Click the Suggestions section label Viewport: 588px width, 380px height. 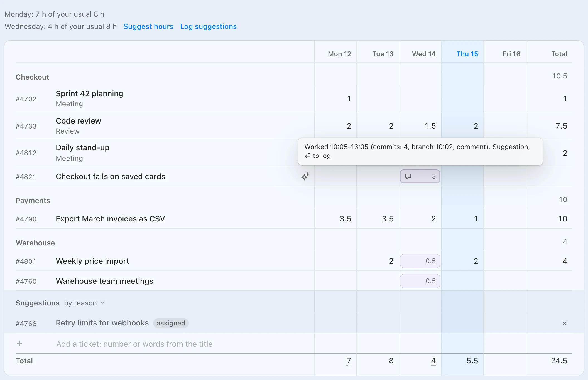[38, 303]
